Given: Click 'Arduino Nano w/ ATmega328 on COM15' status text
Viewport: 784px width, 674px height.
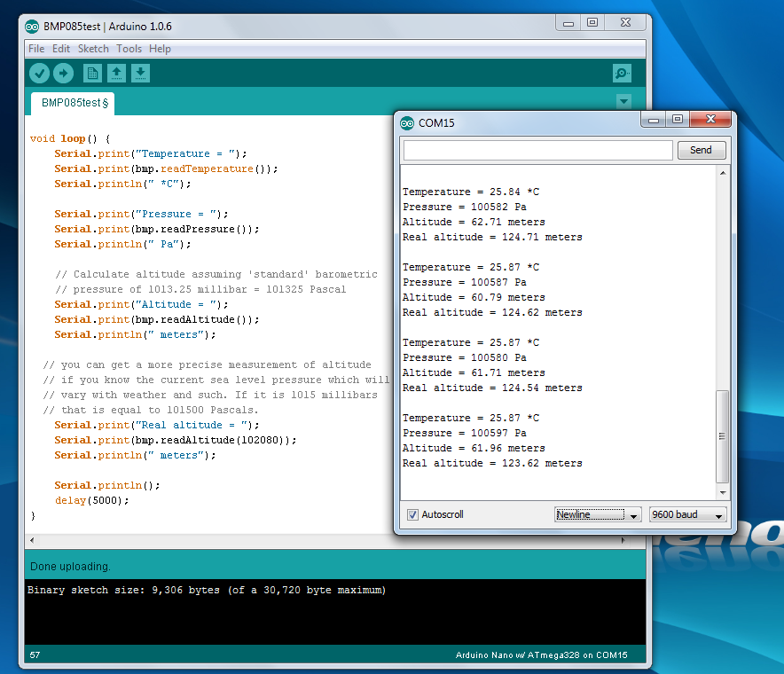Looking at the screenshot, I should coord(542,655).
